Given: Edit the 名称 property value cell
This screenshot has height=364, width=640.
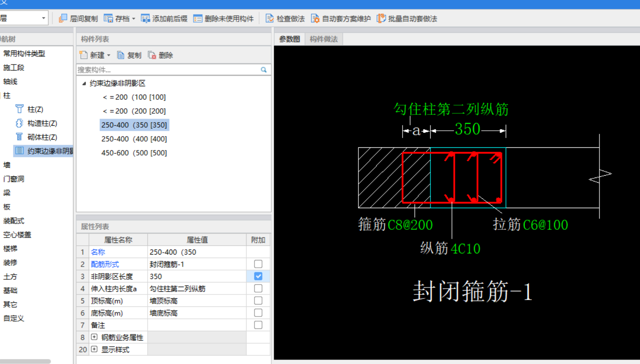Looking at the screenshot, I should tap(197, 252).
